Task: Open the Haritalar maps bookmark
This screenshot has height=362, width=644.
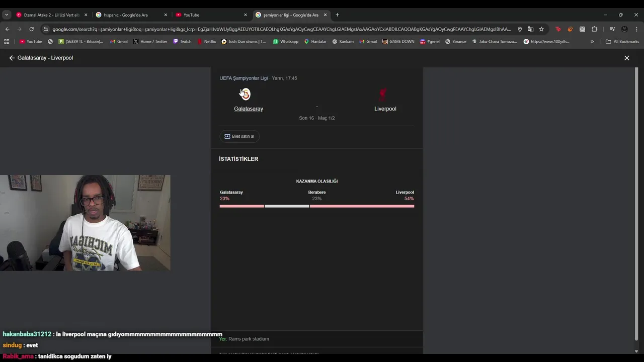Action: click(315, 42)
